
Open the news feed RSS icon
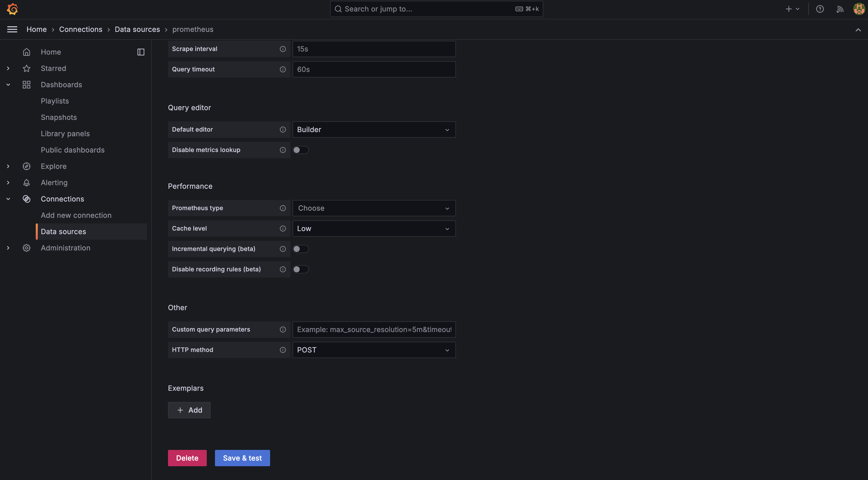click(x=839, y=9)
